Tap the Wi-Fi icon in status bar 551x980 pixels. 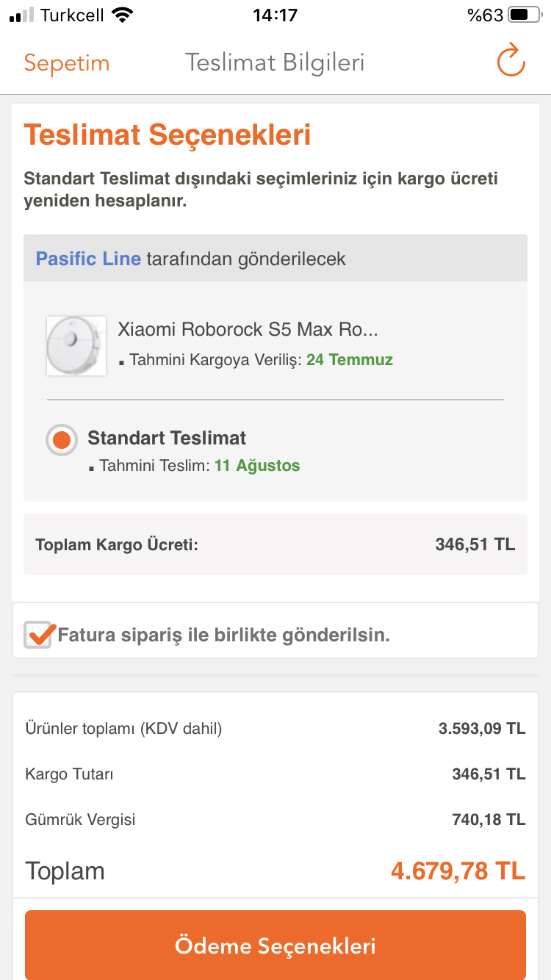pyautogui.click(x=123, y=15)
